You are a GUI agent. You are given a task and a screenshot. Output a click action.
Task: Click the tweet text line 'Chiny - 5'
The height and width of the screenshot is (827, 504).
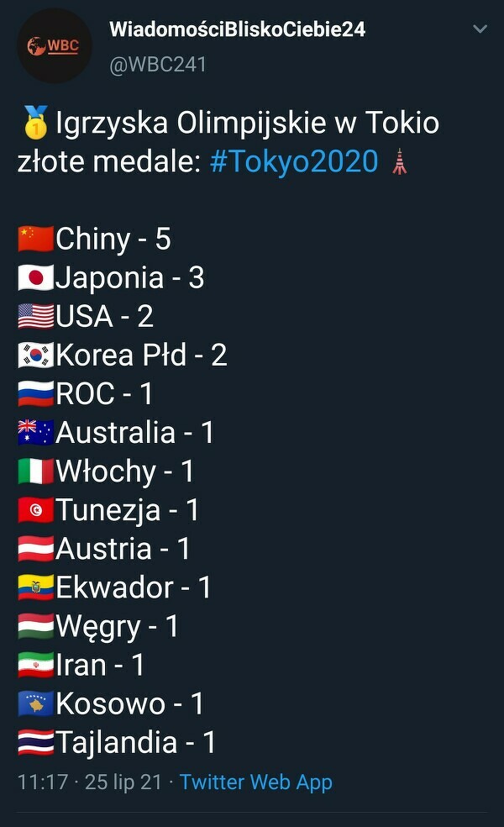(113, 240)
